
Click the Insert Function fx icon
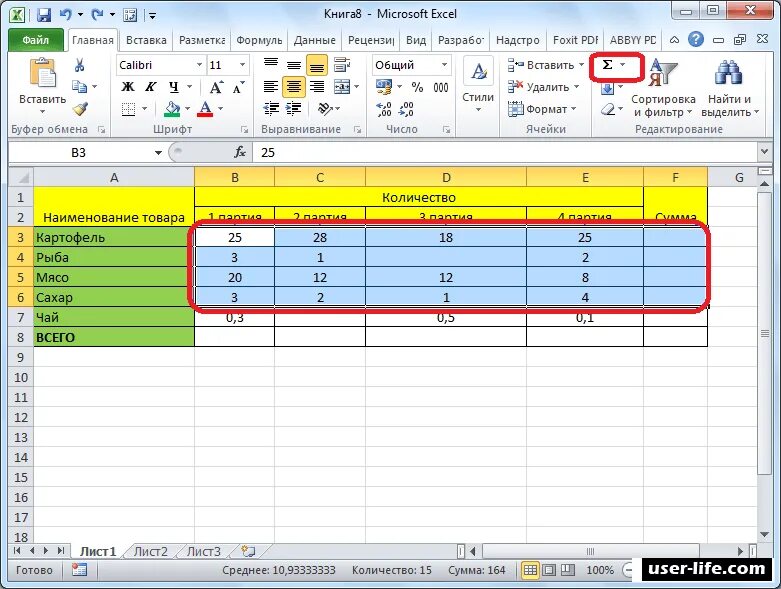point(240,152)
